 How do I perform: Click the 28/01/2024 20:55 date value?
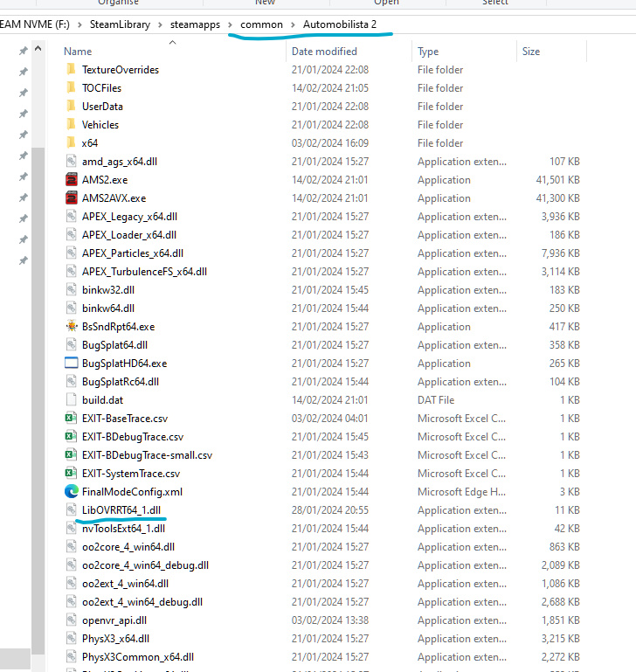click(330, 510)
